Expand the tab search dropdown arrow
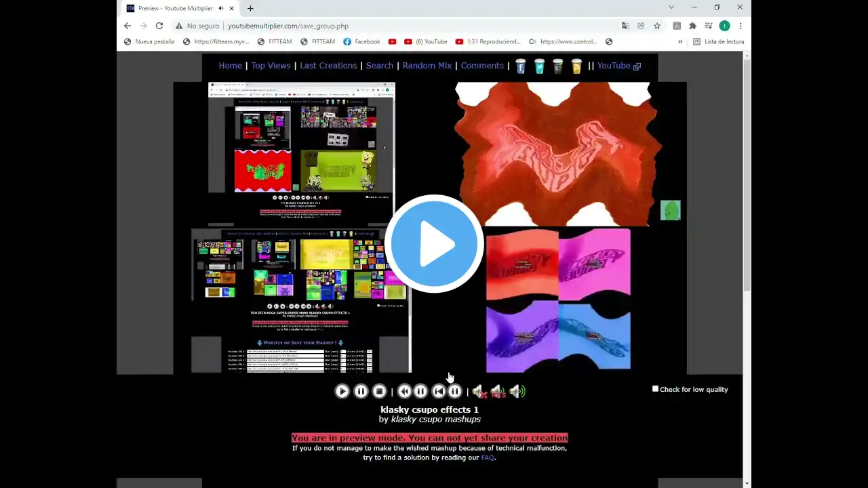The height and width of the screenshot is (488, 868). [671, 7]
